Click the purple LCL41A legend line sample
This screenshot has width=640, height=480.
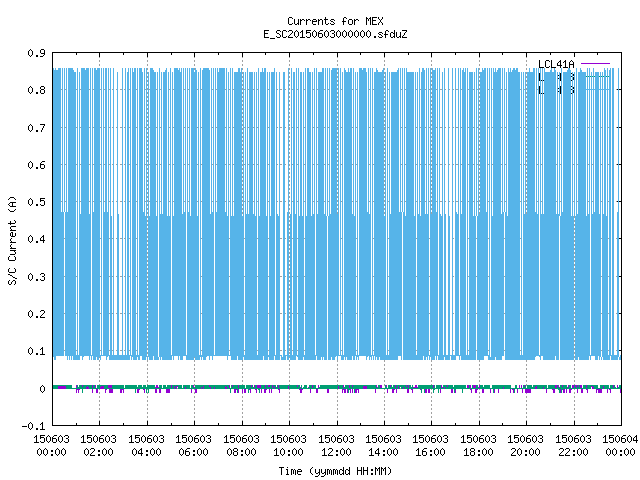pos(595,64)
